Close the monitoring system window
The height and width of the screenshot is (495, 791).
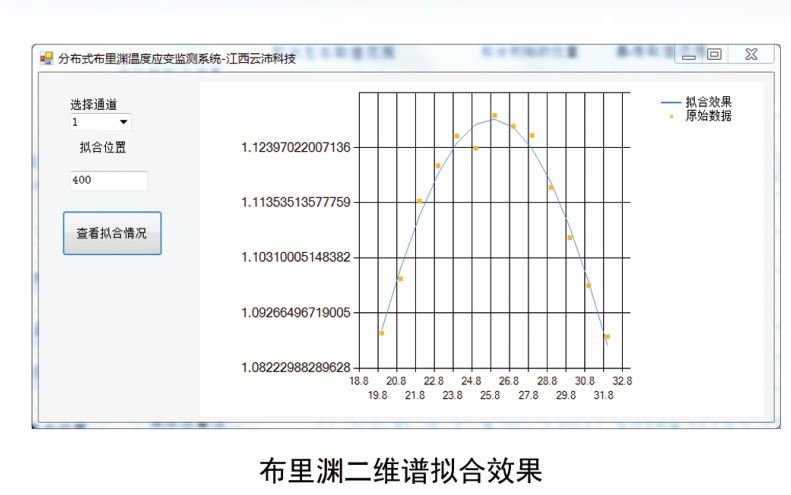pos(751,56)
